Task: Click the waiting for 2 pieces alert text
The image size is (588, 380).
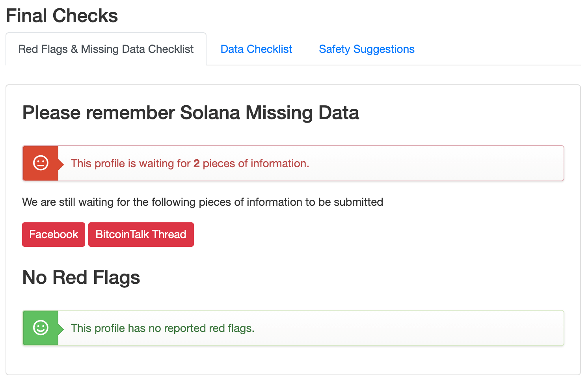Action: tap(190, 164)
